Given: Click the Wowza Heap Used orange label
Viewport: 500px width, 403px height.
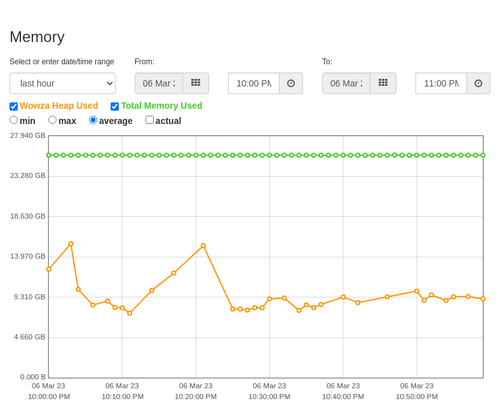Looking at the screenshot, I should tap(59, 106).
